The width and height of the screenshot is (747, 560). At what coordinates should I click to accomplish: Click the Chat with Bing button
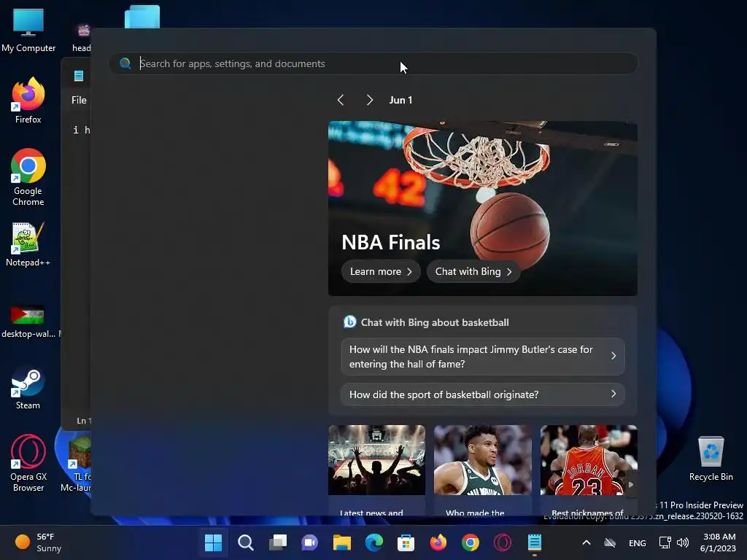pos(473,271)
